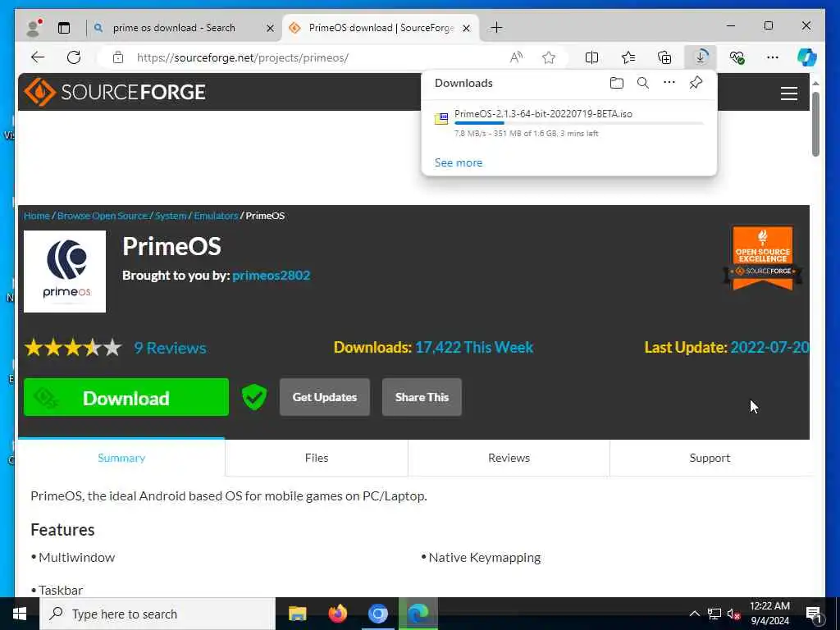The image size is (840, 630).
Task: Click taskbar search box
Action: [157, 614]
